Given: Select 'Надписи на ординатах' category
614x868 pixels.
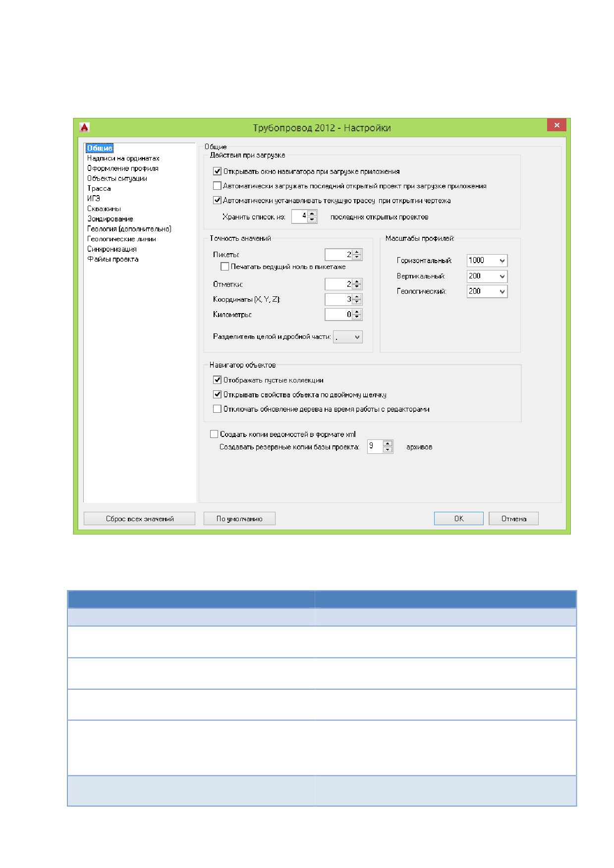Looking at the screenshot, I should [x=123, y=159].
